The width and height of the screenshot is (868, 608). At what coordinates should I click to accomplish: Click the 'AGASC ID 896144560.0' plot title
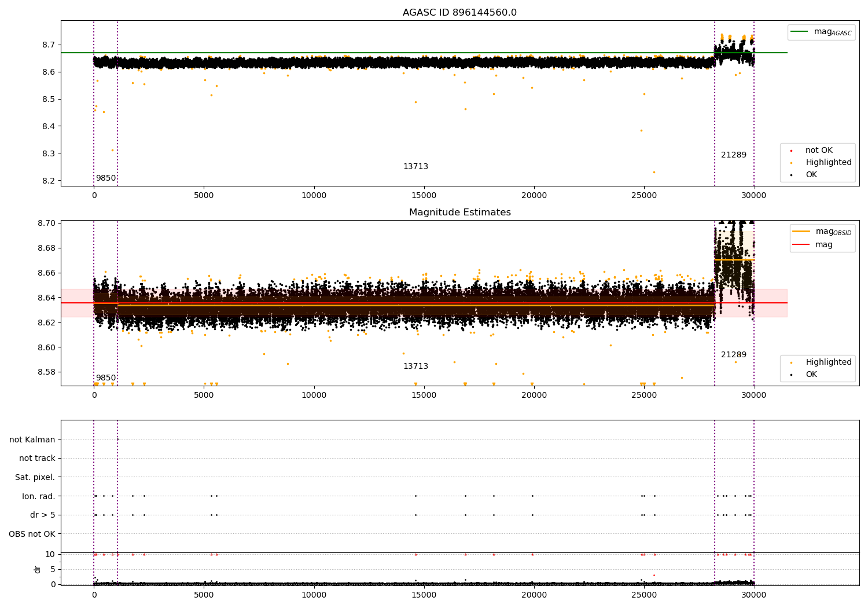point(459,13)
